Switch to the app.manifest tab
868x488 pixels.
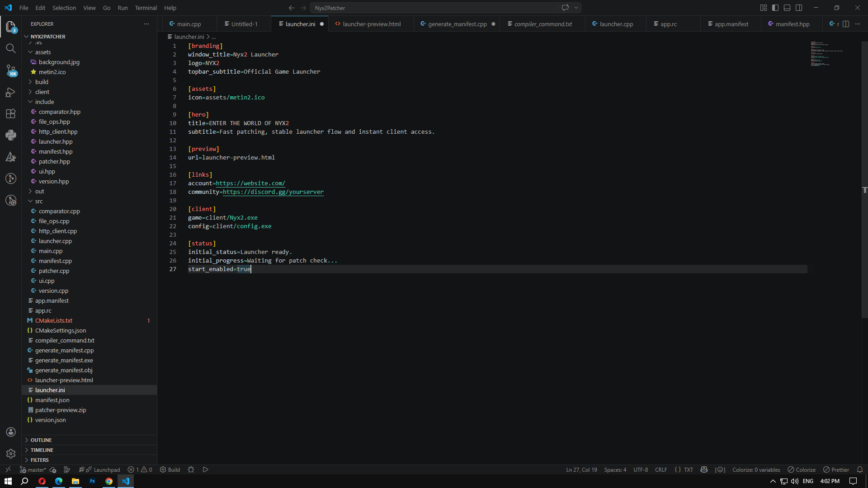[x=732, y=23]
